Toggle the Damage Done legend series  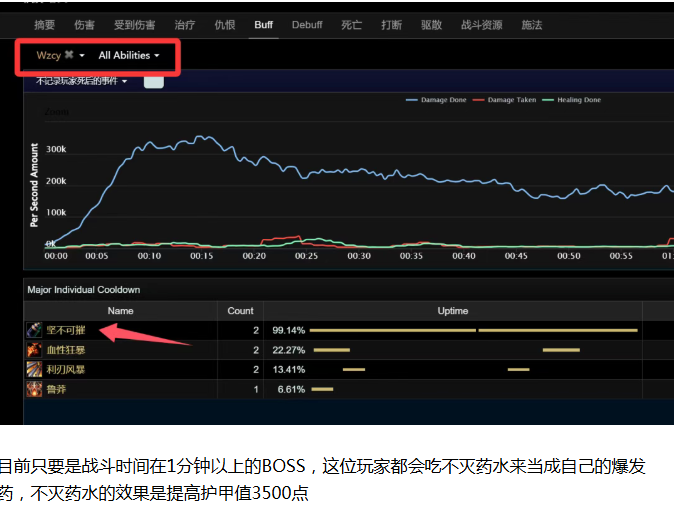click(x=440, y=100)
